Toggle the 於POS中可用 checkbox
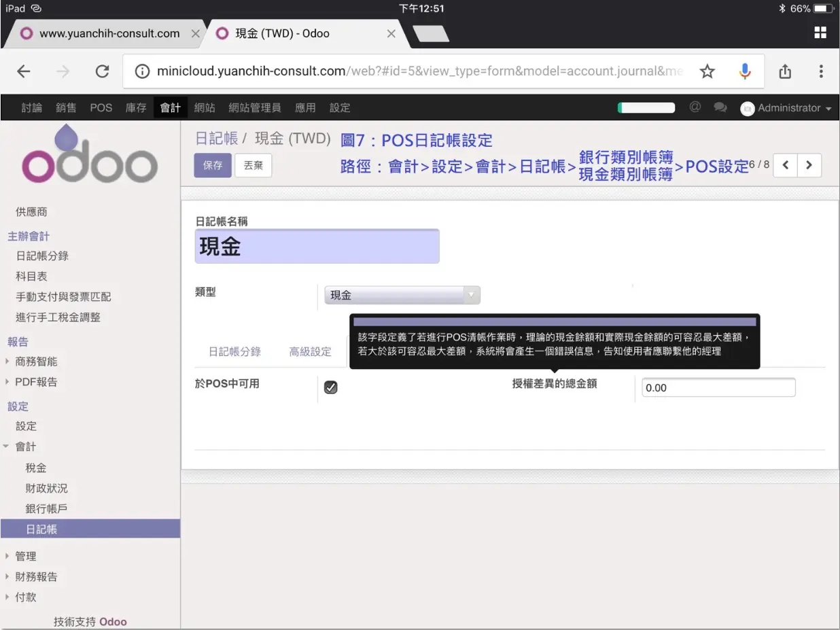840x630 pixels. point(331,387)
